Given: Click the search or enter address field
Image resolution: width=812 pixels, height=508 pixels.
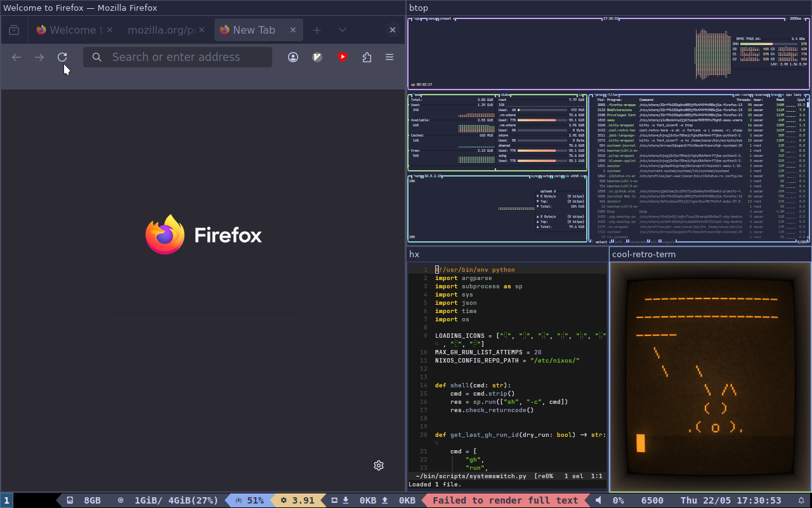Looking at the screenshot, I should (178, 57).
